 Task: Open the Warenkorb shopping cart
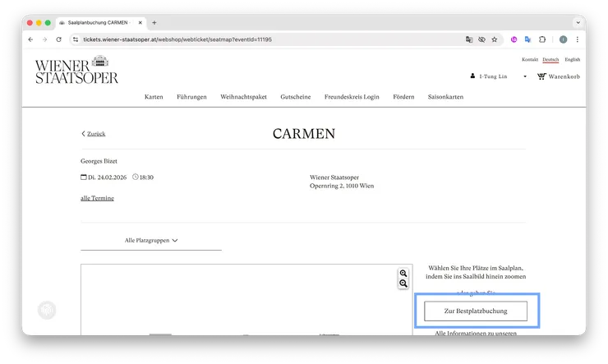coord(559,76)
